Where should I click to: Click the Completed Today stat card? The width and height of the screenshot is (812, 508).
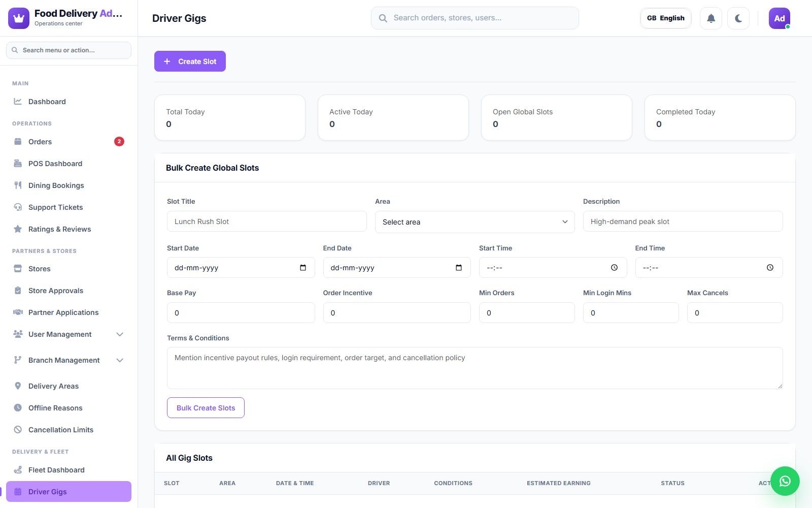coord(720,117)
